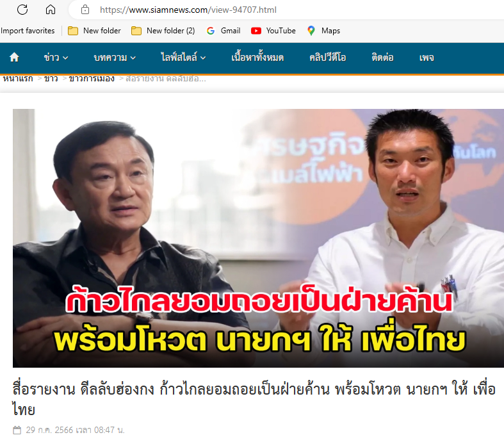
Task: Open the first New folder bookmark
Action: [x=94, y=31]
